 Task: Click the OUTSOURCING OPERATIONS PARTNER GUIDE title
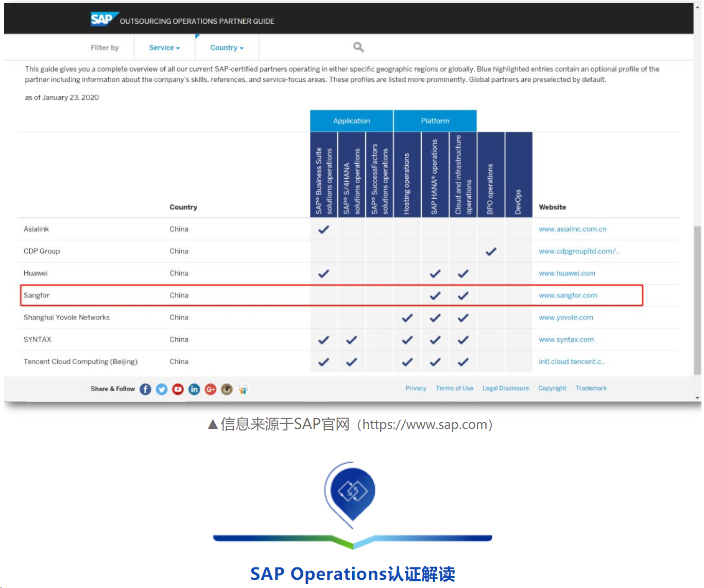(x=197, y=22)
